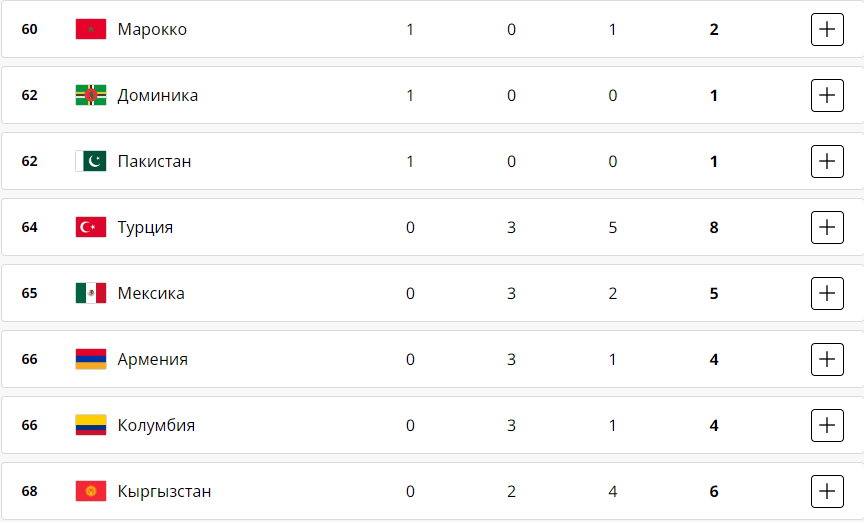The image size is (864, 522).
Task: Expand the Колумбия row
Action: pyautogui.click(x=826, y=425)
